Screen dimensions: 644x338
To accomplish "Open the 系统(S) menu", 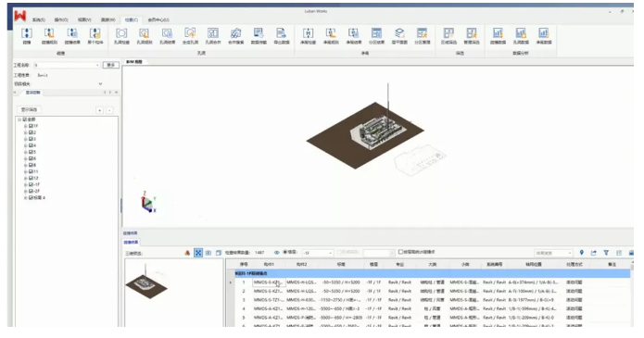I will tap(39, 19).
